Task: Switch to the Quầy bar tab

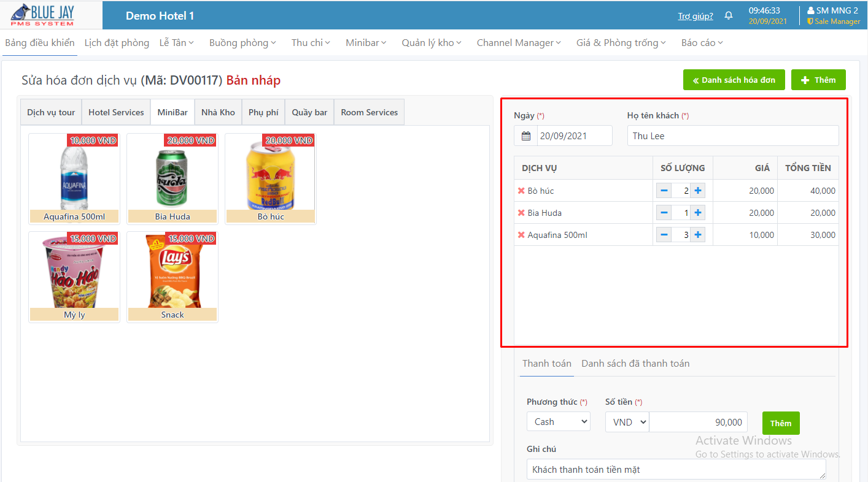Action: pyautogui.click(x=309, y=112)
